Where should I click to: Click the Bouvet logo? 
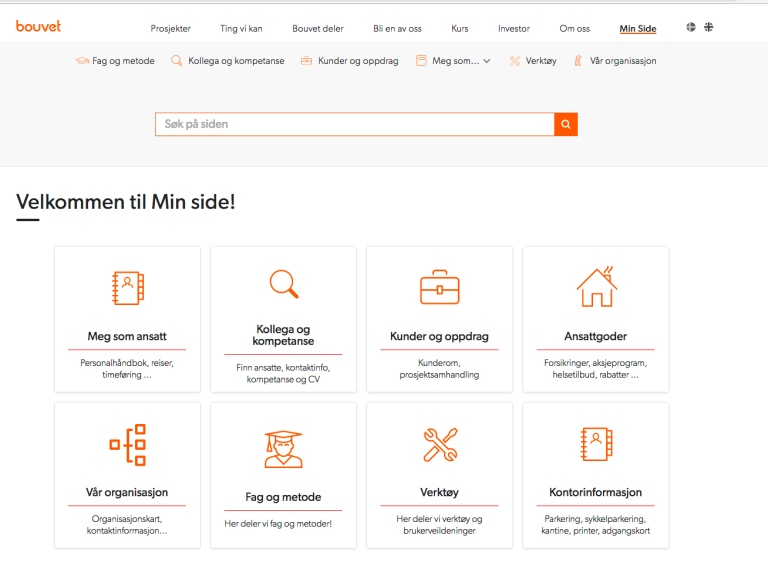tap(38, 26)
